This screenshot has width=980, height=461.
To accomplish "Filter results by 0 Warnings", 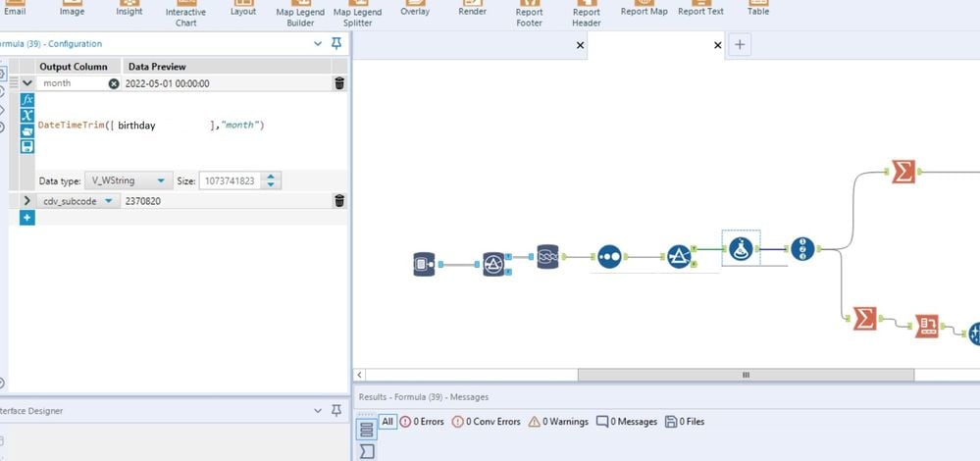I will click(559, 422).
